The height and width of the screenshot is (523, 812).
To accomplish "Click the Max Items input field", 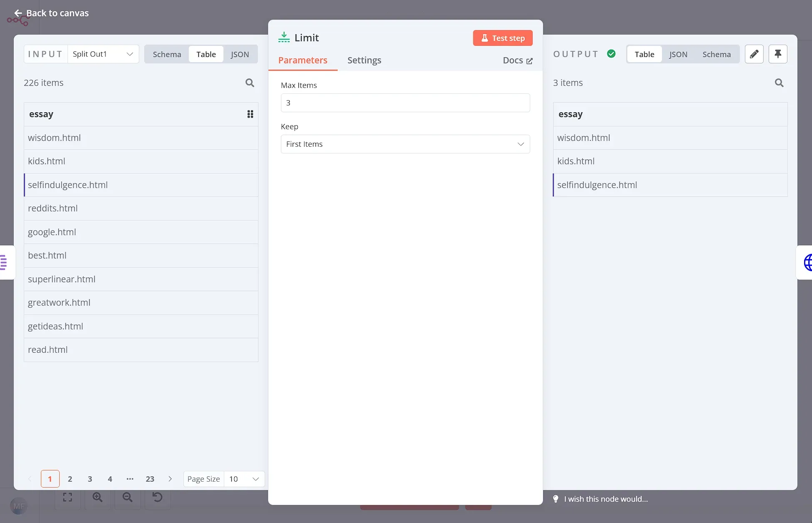I will (405, 103).
